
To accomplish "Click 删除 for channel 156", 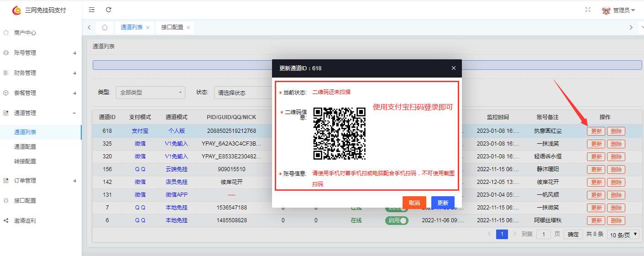I will pos(616,169).
